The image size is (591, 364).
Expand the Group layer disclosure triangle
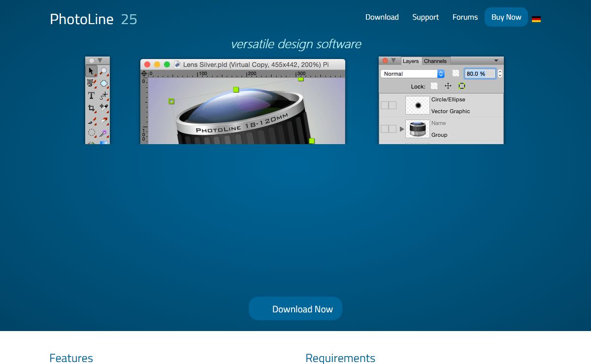coord(402,129)
